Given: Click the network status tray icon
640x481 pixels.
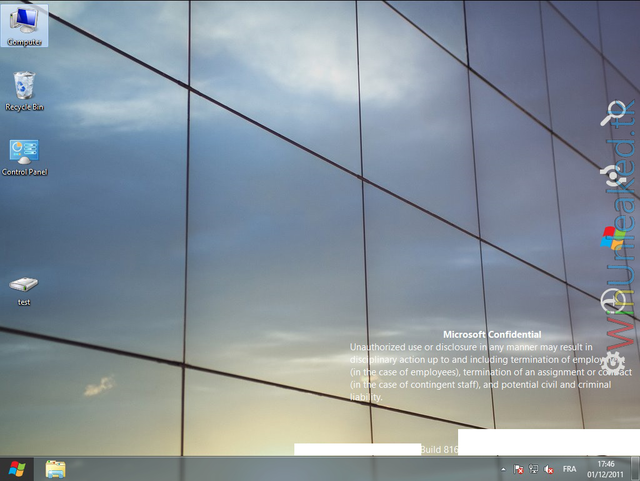Looking at the screenshot, I should point(534,469).
